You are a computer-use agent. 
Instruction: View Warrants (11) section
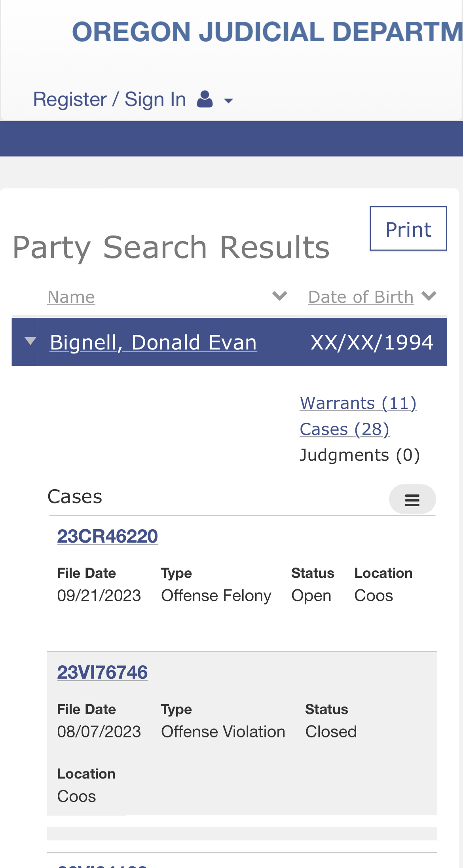pos(358,403)
